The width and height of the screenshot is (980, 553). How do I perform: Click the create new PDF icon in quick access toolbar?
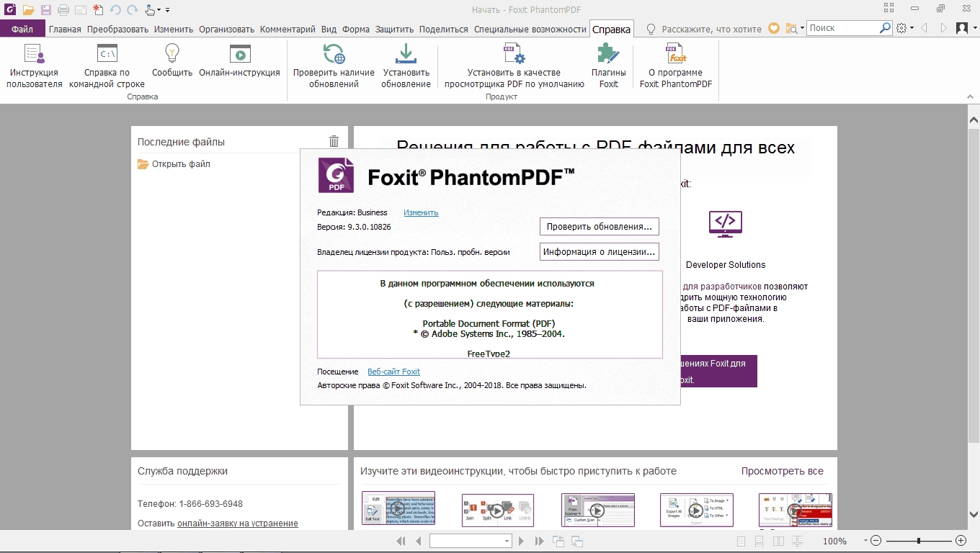pos(98,9)
